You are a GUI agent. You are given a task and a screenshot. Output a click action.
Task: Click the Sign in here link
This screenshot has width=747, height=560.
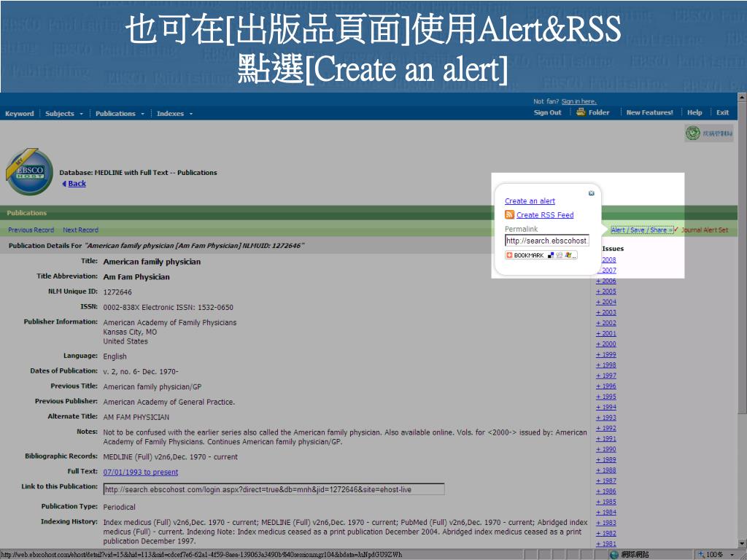coord(578,101)
